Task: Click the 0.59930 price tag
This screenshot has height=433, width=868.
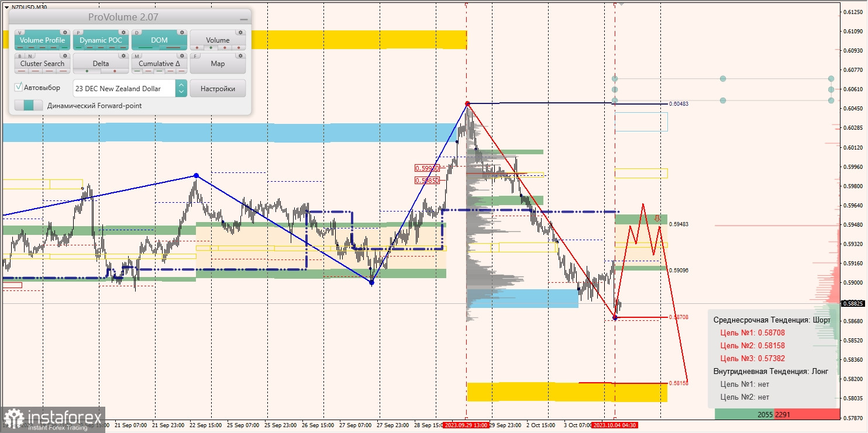Action: coord(426,168)
